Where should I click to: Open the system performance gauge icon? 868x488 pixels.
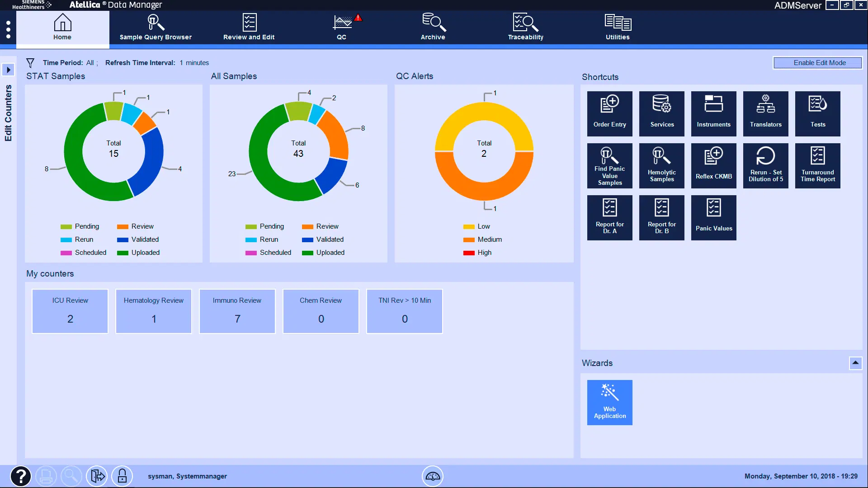(x=433, y=476)
